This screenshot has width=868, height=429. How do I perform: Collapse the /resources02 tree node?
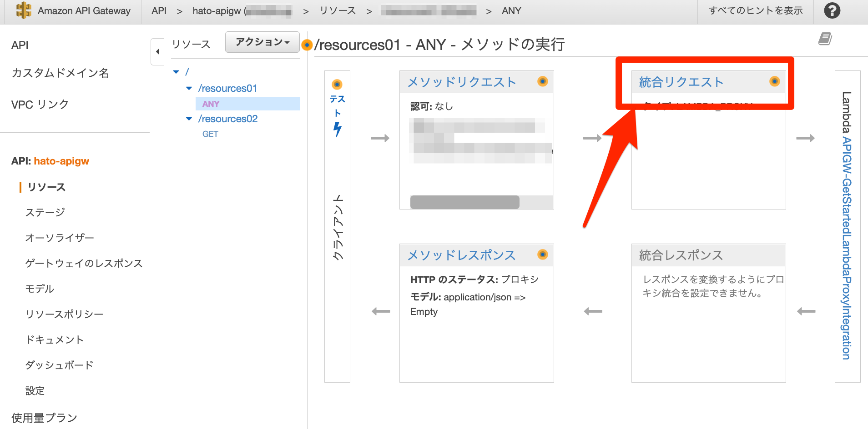coord(189,119)
